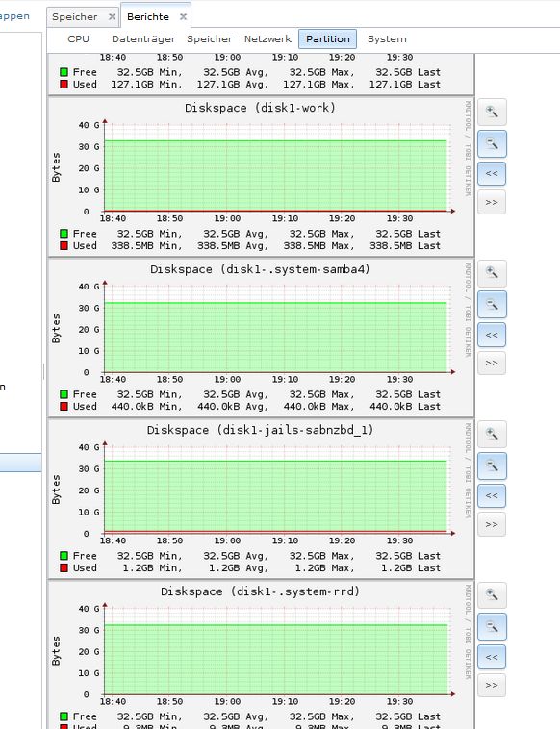This screenshot has height=729, width=560.
Task: Zoom out on the disk1-work graph
Action: pos(492,143)
